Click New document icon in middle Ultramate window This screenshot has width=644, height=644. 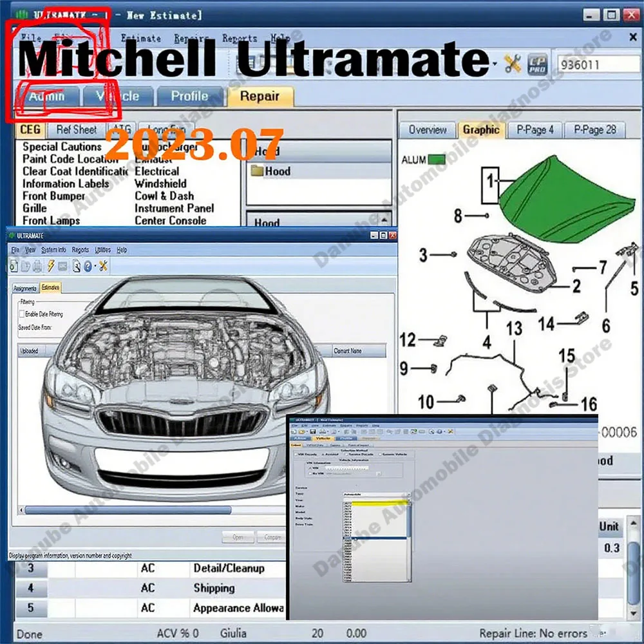coord(14,266)
